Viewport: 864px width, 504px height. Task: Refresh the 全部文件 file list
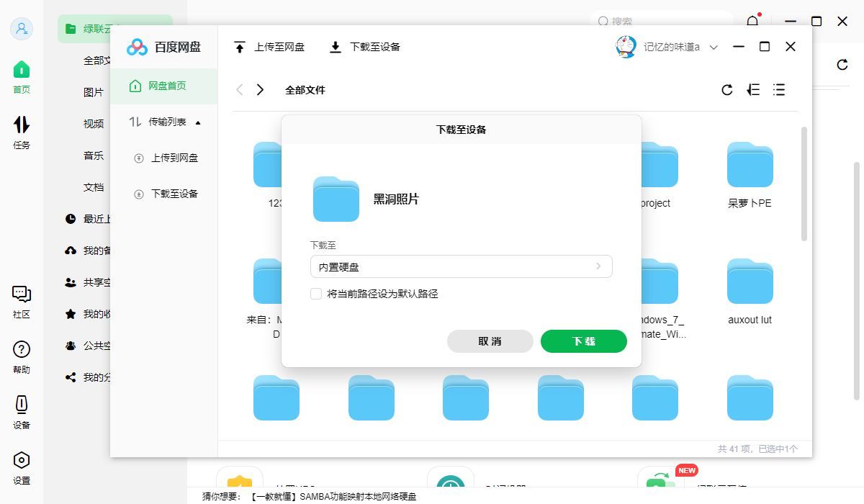click(x=726, y=89)
